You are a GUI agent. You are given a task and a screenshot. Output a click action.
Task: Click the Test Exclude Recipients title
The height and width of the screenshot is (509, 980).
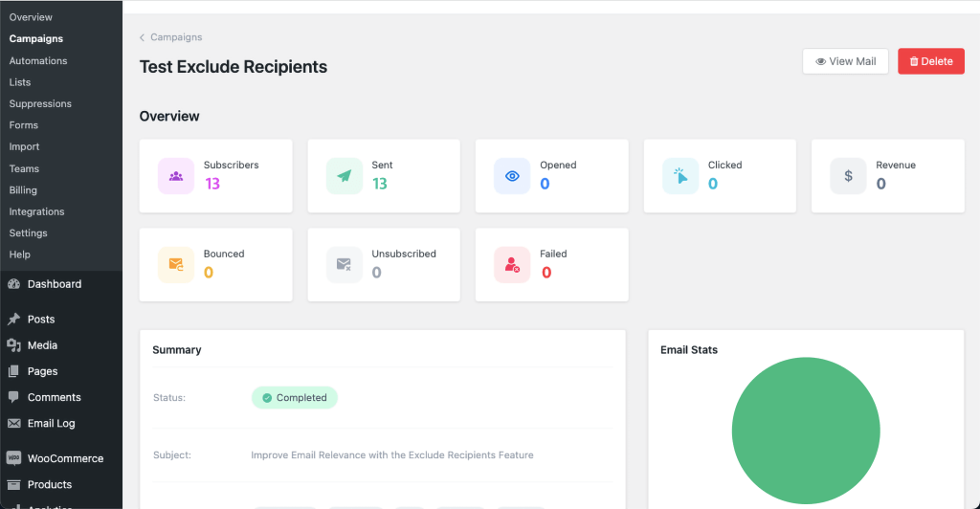234,67
